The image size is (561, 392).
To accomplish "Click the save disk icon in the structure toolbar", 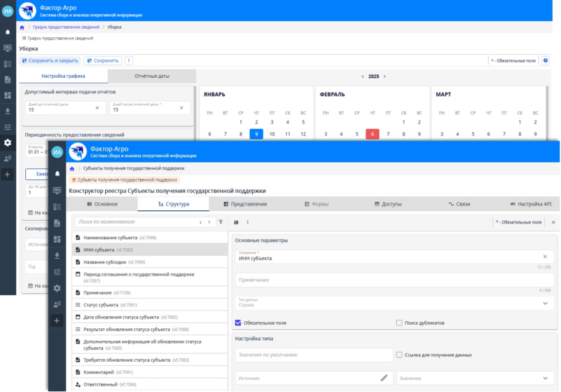I will [x=236, y=222].
